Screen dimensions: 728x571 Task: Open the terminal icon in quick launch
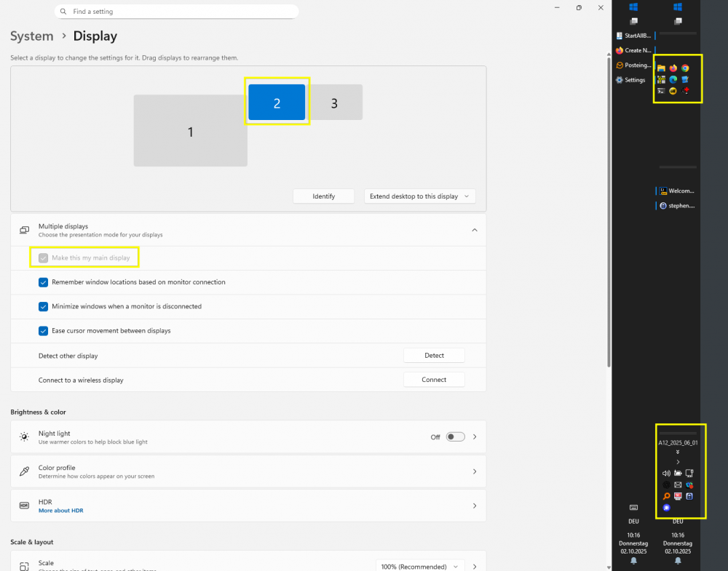661,91
